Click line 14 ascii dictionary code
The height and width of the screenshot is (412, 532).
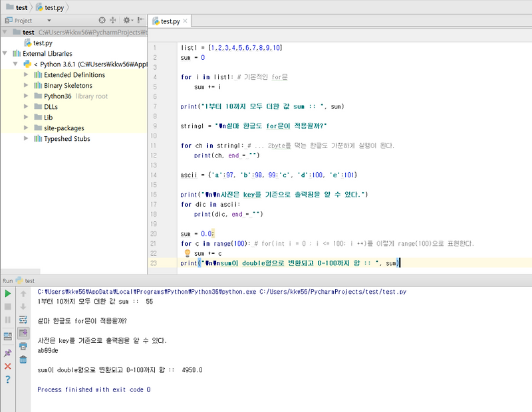pyautogui.click(x=269, y=175)
